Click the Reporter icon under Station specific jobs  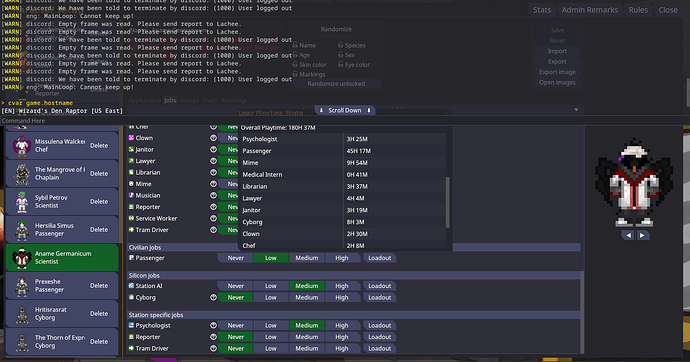click(x=131, y=336)
